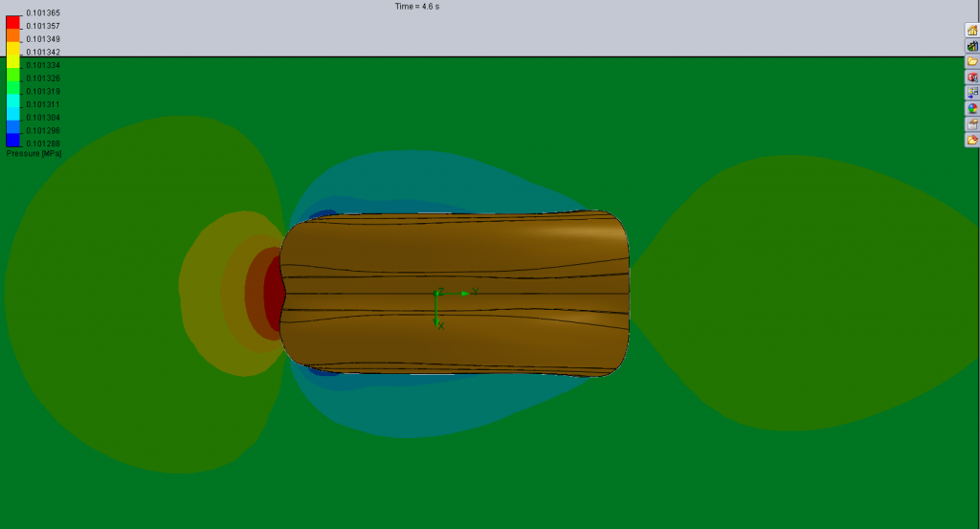
Task: Click the Time = 4.6 s label
Action: point(417,7)
